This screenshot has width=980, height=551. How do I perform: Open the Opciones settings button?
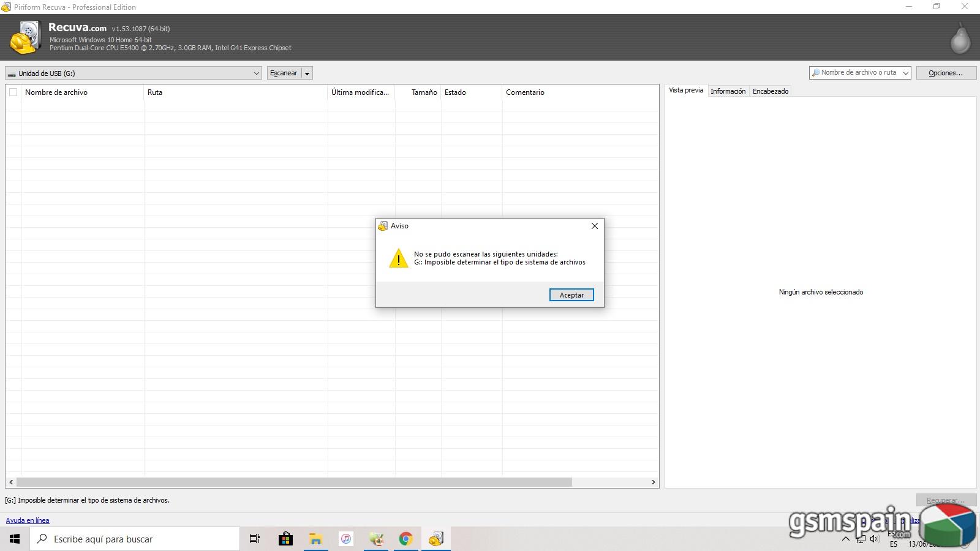coord(946,73)
